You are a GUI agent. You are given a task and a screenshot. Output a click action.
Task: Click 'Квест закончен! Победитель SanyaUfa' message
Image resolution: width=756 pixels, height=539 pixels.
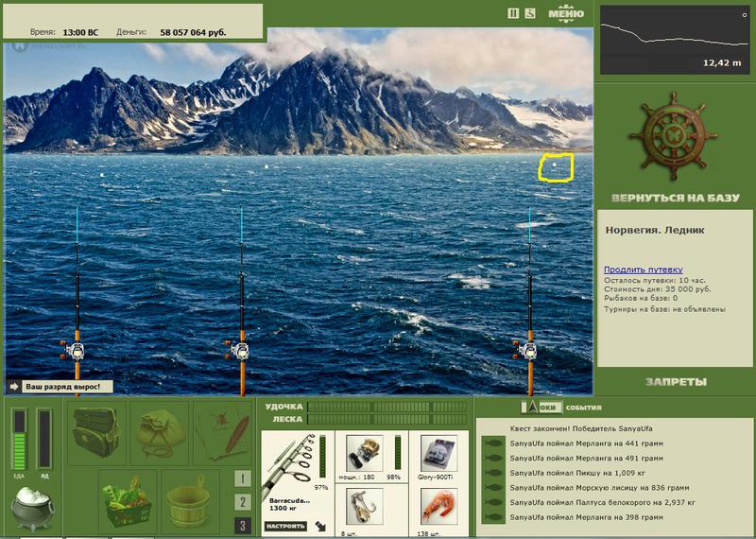[581, 428]
